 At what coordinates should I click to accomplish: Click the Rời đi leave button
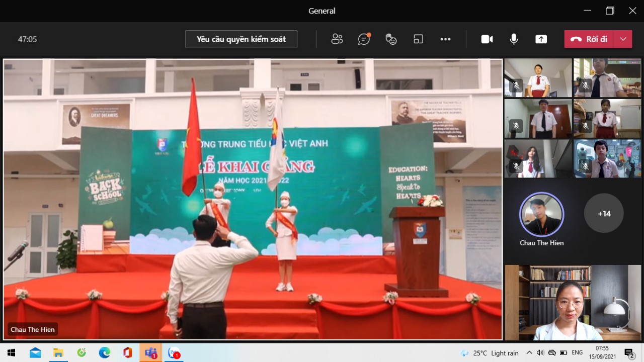[589, 39]
